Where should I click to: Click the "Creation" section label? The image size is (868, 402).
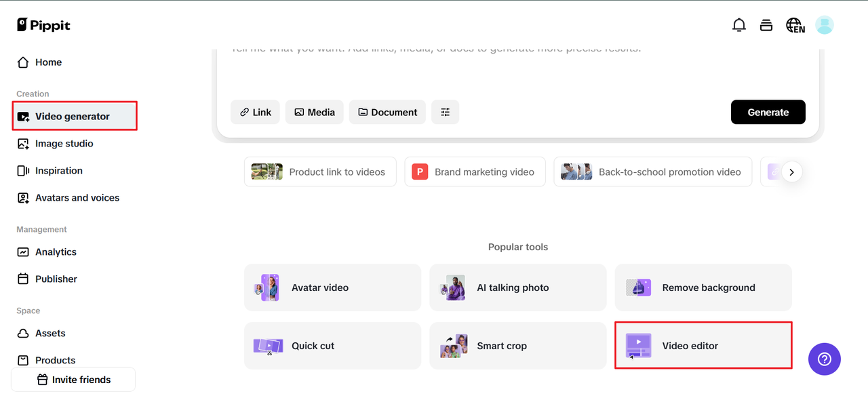(x=33, y=94)
